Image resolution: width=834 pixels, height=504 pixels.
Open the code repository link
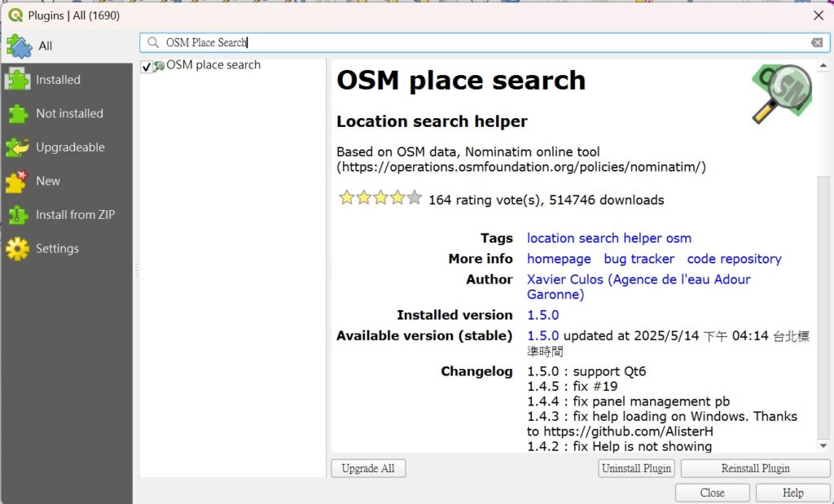click(x=734, y=259)
